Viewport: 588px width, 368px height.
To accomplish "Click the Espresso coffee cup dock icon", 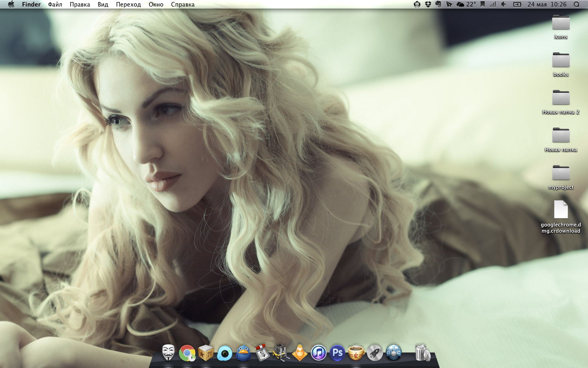I will click(x=356, y=352).
